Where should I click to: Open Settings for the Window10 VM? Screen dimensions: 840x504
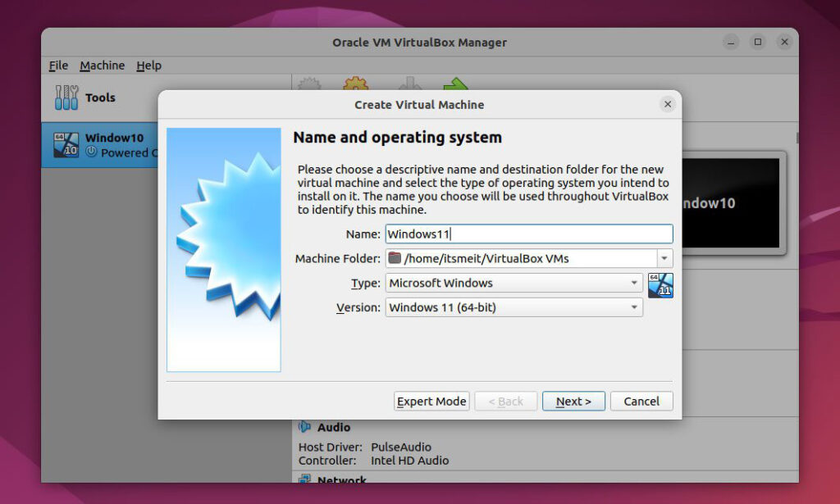(x=355, y=84)
